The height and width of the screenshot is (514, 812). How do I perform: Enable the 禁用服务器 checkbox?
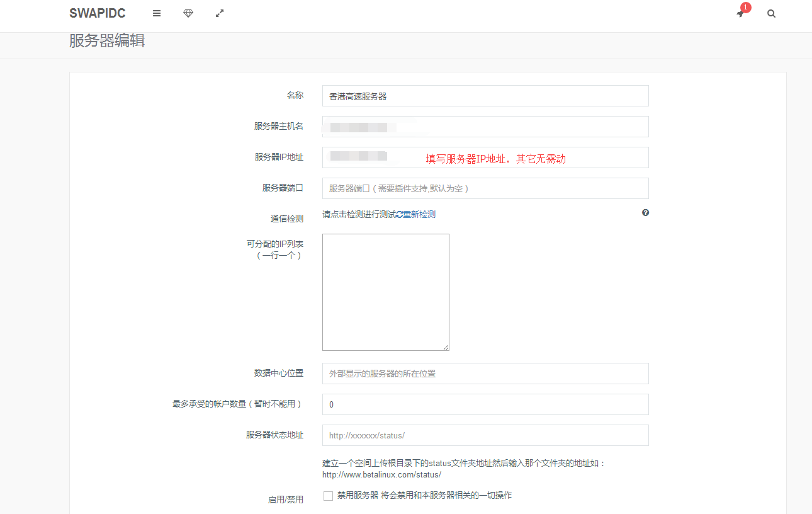[x=327, y=496]
